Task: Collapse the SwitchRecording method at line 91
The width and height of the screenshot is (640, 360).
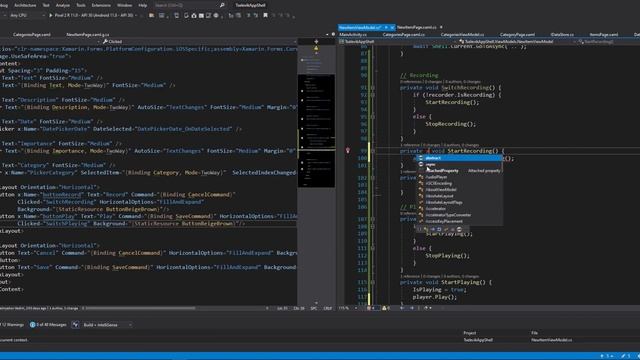Action: [x=373, y=88]
